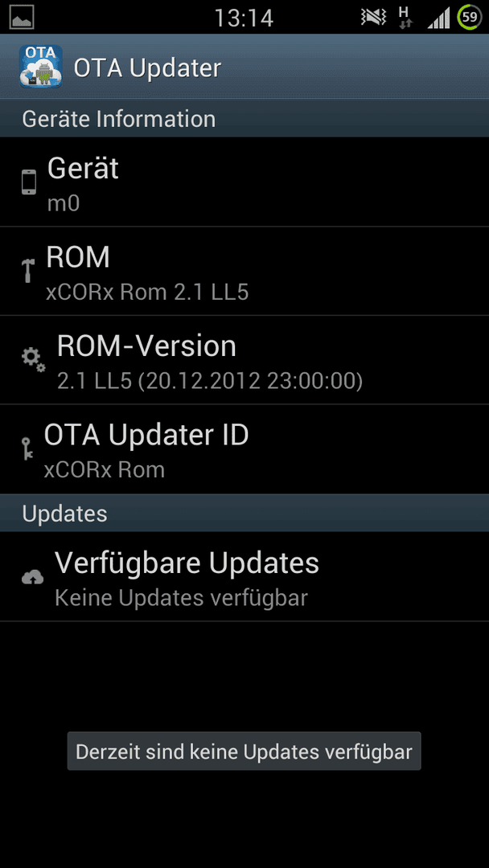The height and width of the screenshot is (868, 489).
Task: Tap the toast 'Derzeit sind keine Updates verfügbar'
Action: point(244,751)
